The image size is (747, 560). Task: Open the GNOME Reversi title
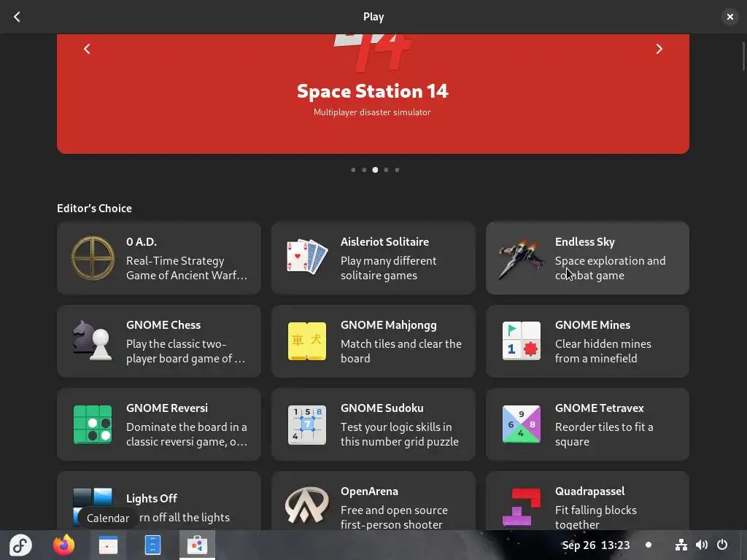click(167, 408)
